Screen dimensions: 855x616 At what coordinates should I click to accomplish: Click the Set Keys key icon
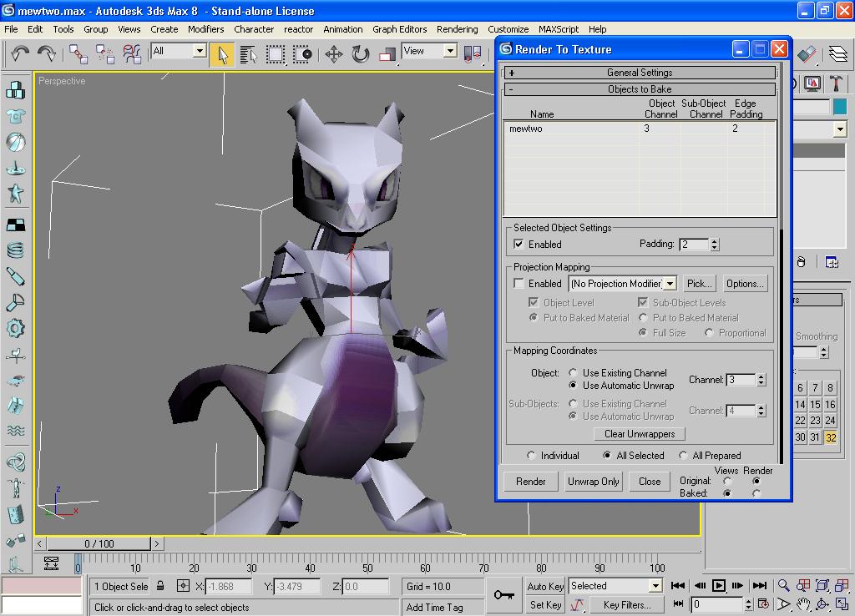[503, 594]
